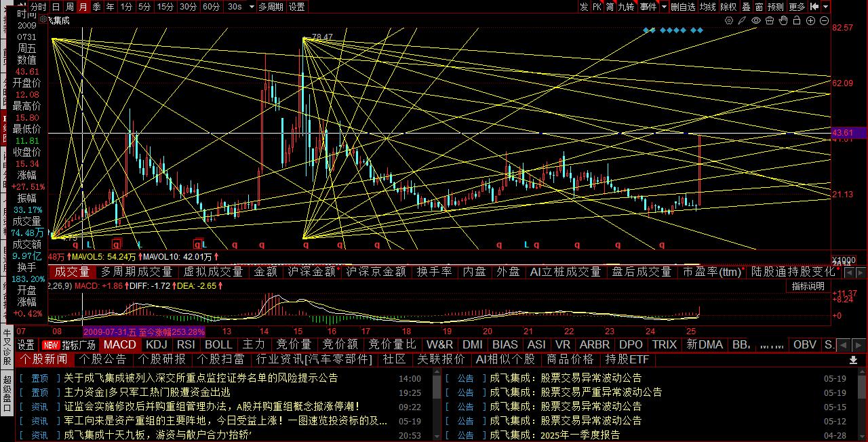Viewport: 868px width, 442px height.
Task: Select the 日 daily period
Action: point(56,7)
